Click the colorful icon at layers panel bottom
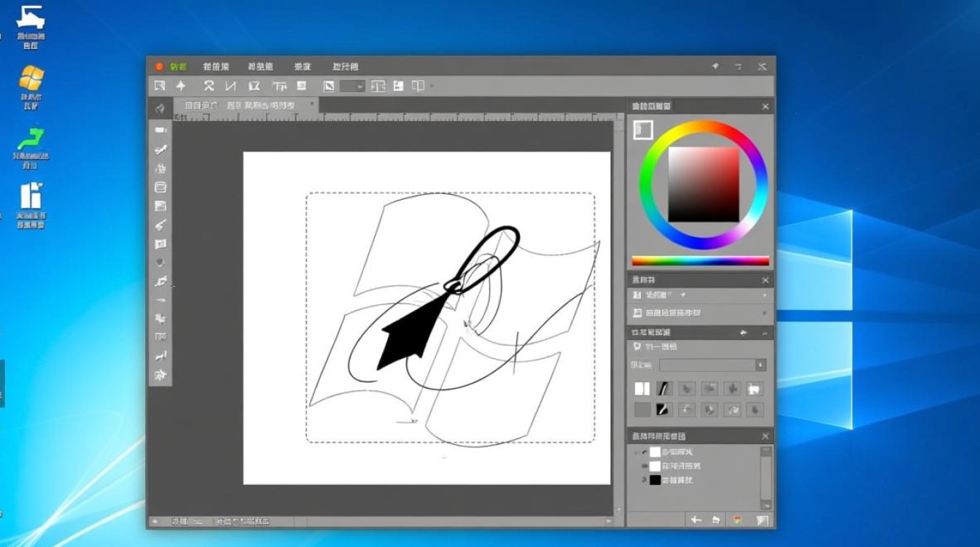The width and height of the screenshot is (980, 547). click(737, 519)
